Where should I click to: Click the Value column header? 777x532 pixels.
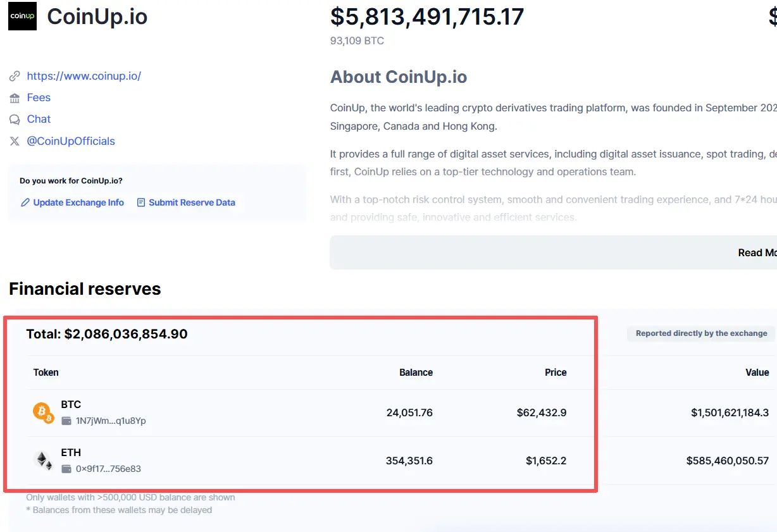(757, 373)
